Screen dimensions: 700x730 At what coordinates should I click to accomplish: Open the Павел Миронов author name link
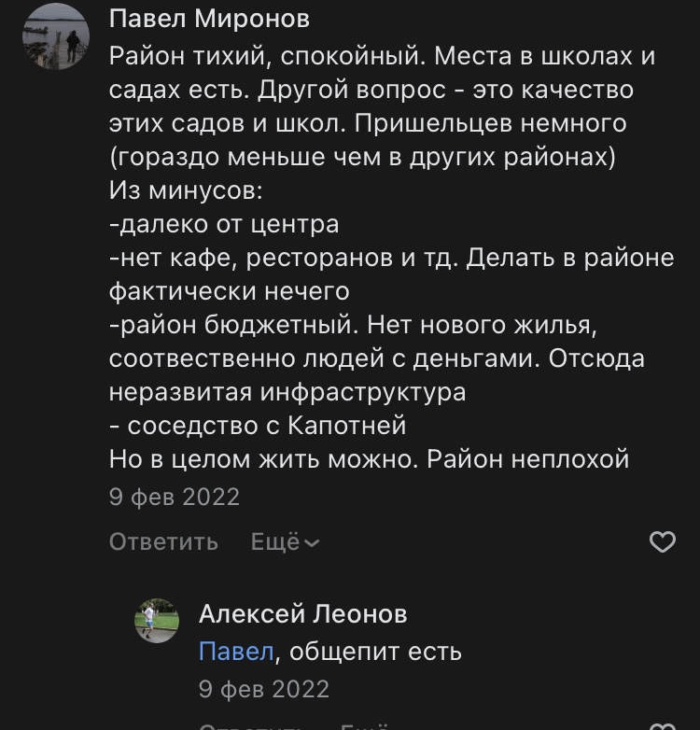click(x=209, y=19)
